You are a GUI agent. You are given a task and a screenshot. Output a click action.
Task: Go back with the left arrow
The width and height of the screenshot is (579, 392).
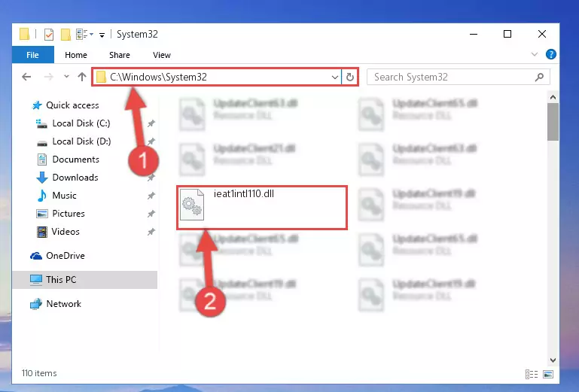pos(26,77)
